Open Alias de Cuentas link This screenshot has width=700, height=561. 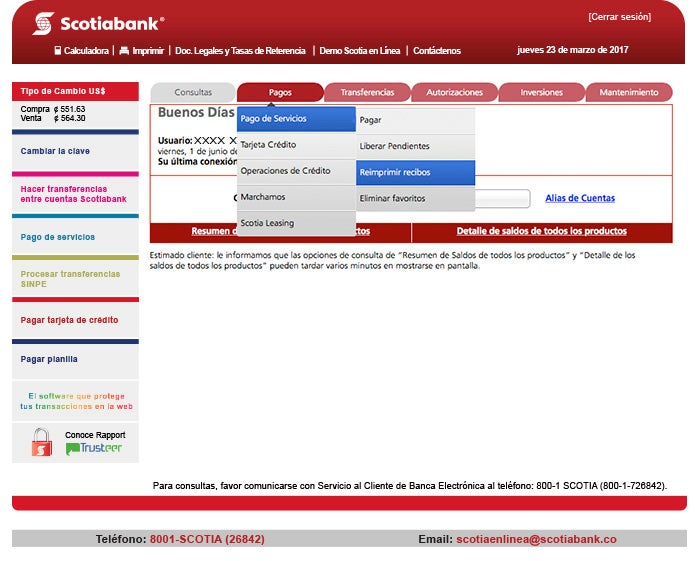coord(580,198)
